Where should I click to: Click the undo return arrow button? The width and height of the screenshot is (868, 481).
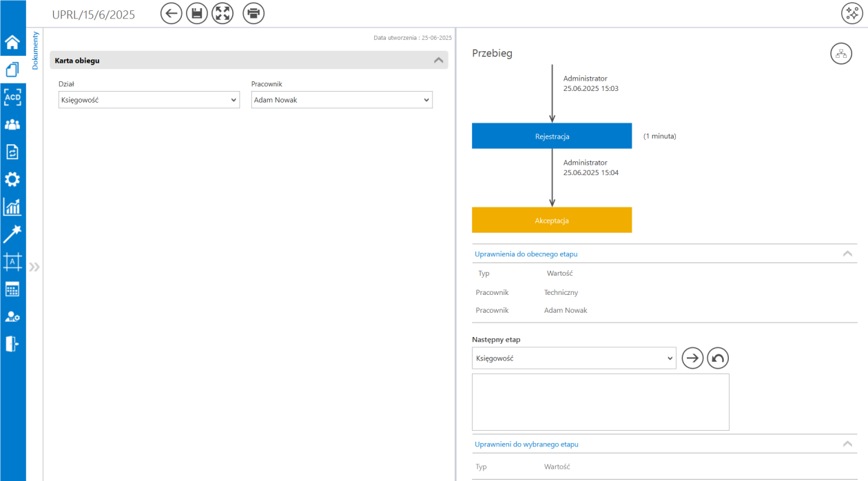(718, 358)
